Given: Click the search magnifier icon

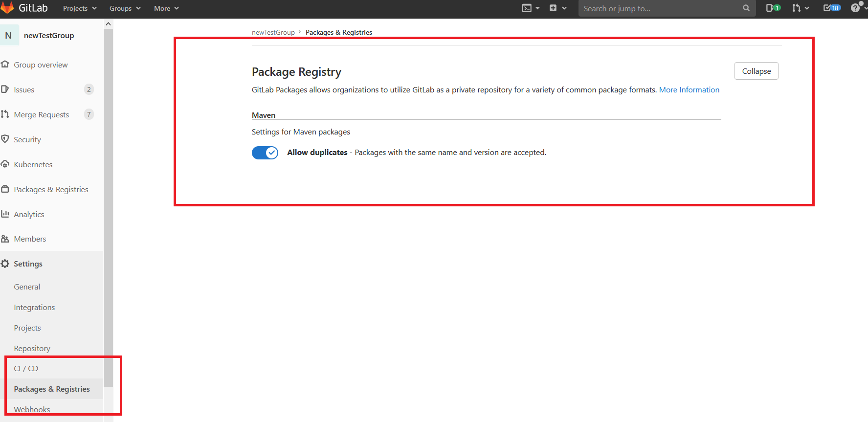Looking at the screenshot, I should pos(746,8).
